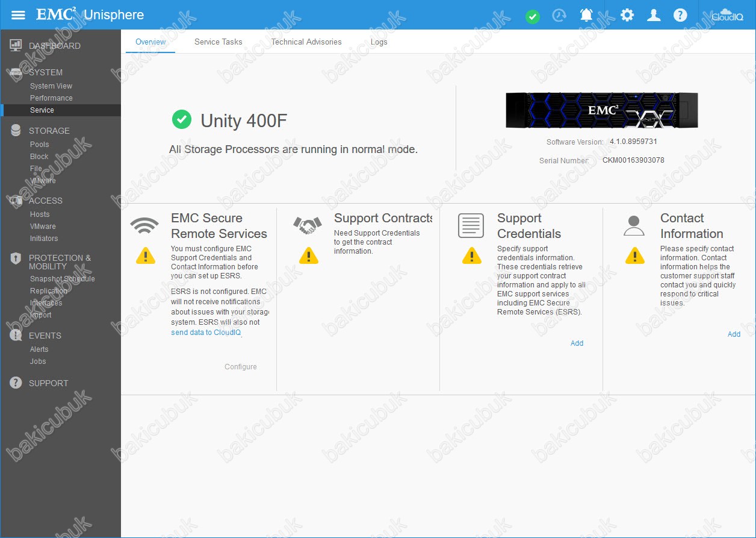This screenshot has height=538, width=756.
Task: Open storage Pools
Action: point(40,145)
